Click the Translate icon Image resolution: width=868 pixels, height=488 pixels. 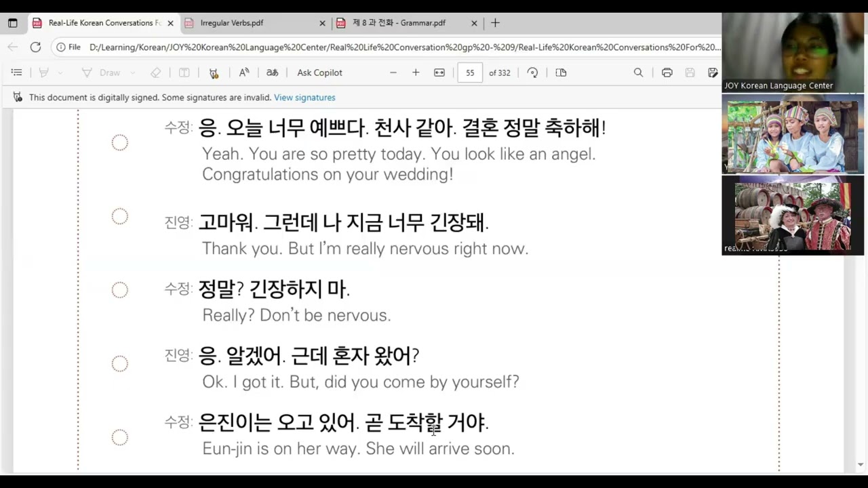272,73
